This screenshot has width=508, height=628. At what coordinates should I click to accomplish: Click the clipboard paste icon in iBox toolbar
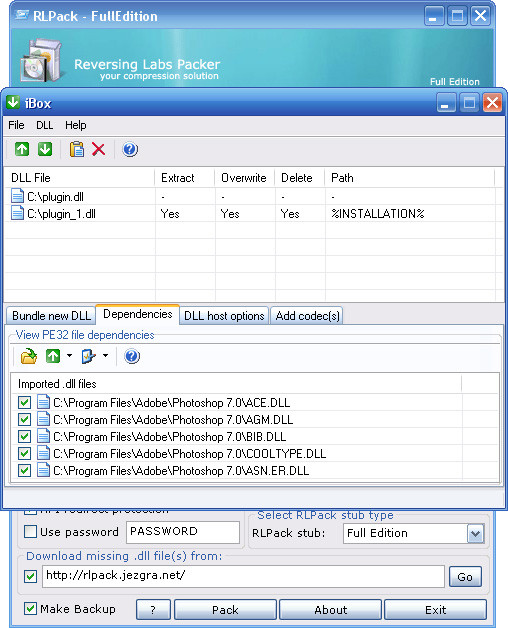click(77, 149)
